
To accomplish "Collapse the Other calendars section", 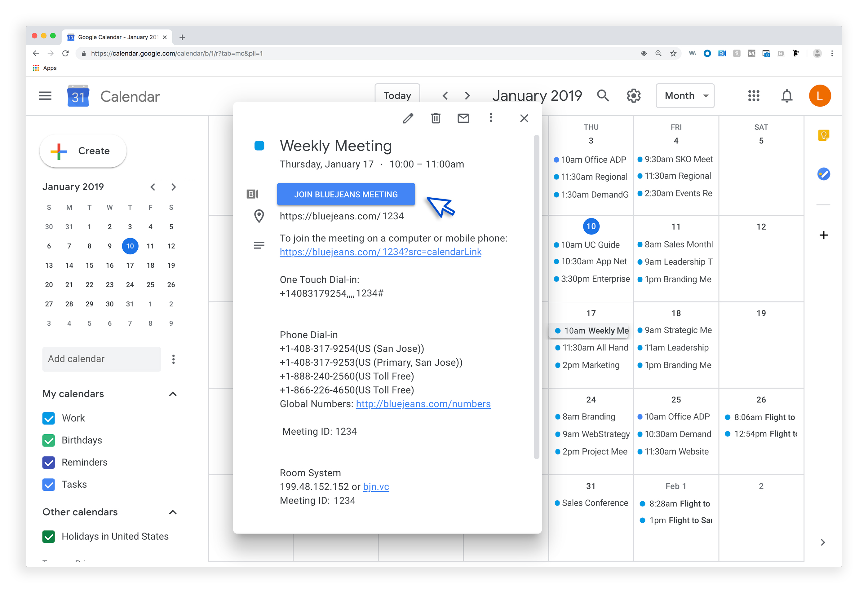I will pyautogui.click(x=173, y=512).
